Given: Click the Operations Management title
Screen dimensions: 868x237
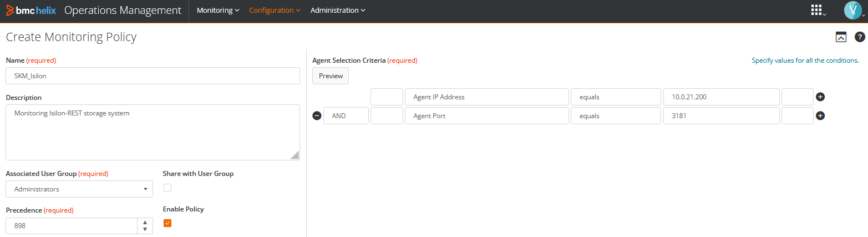Looking at the screenshot, I should click(x=123, y=10).
